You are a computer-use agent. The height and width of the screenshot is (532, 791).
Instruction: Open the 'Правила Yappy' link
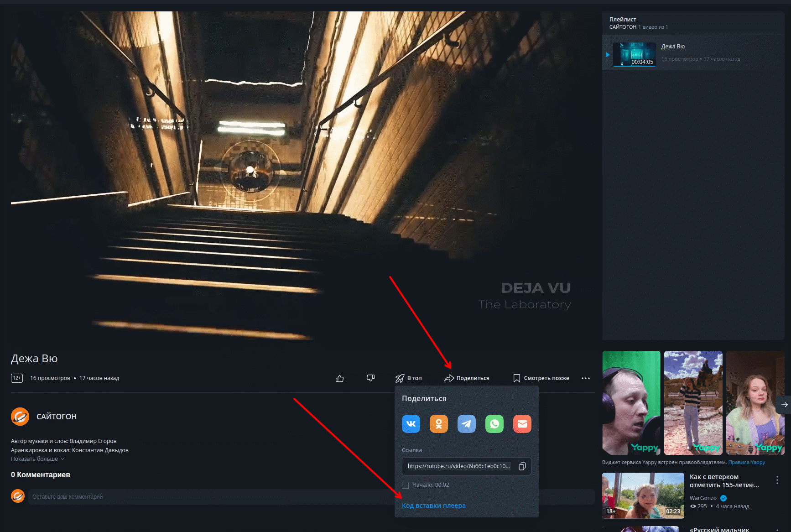pos(747,462)
